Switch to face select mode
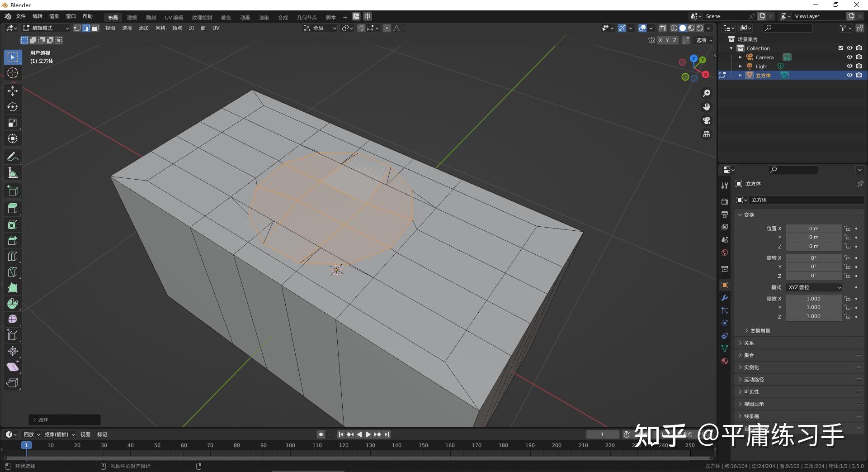The image size is (868, 472). [95, 28]
